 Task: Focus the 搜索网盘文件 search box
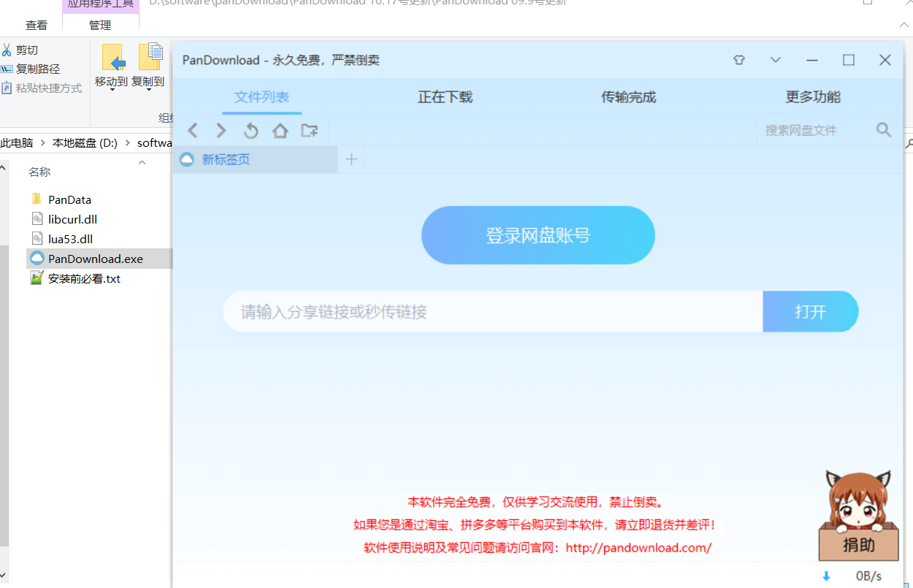coord(816,130)
